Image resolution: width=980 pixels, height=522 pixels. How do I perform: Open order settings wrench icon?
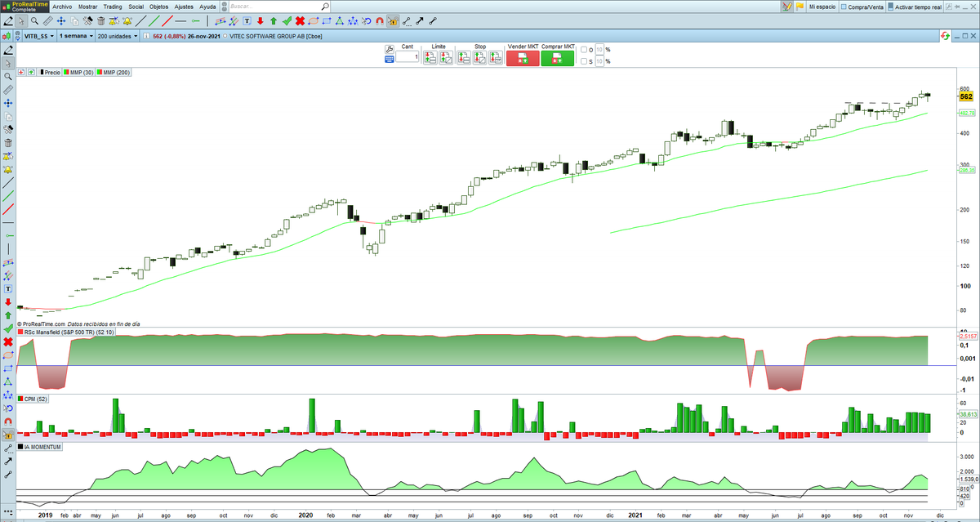pyautogui.click(x=390, y=49)
